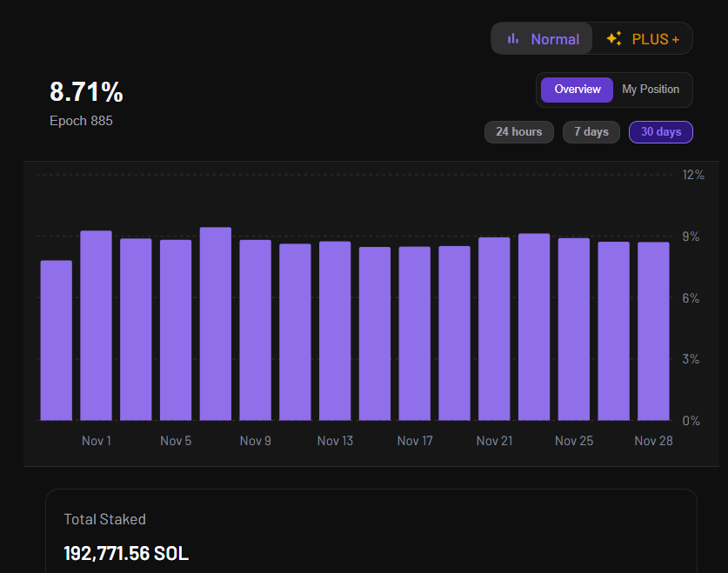Image resolution: width=728 pixels, height=573 pixels.
Task: Click the 8.71% APY value
Action: [86, 92]
